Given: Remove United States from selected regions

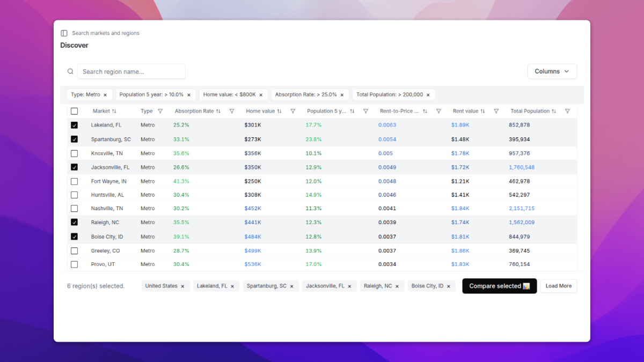Looking at the screenshot, I should click(x=182, y=286).
